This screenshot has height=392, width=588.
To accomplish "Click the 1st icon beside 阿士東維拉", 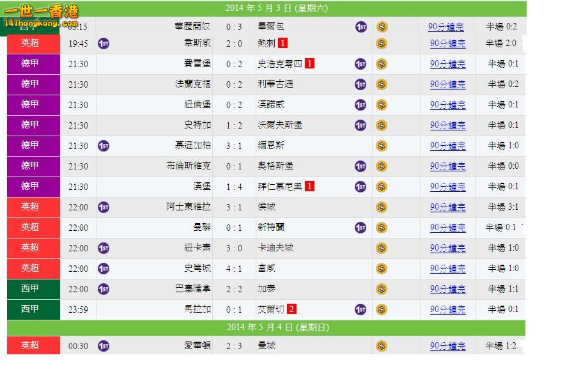I will [104, 207].
